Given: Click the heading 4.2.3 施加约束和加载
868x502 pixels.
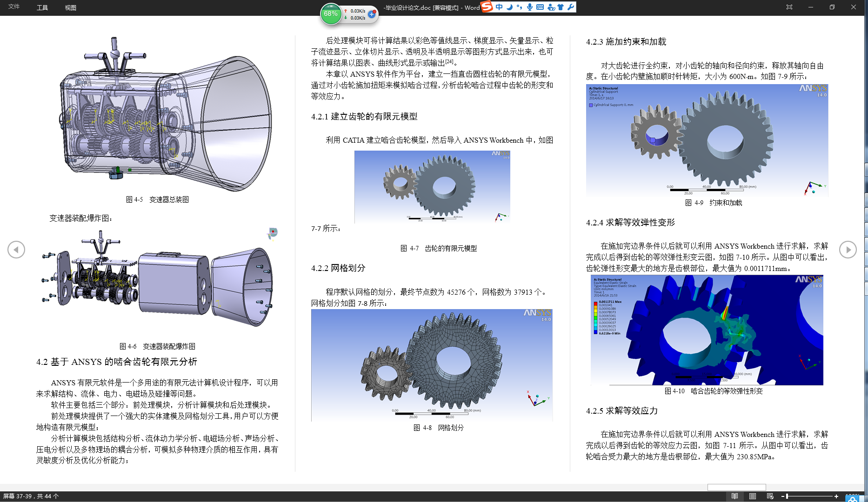Looking at the screenshot, I should tap(626, 42).
